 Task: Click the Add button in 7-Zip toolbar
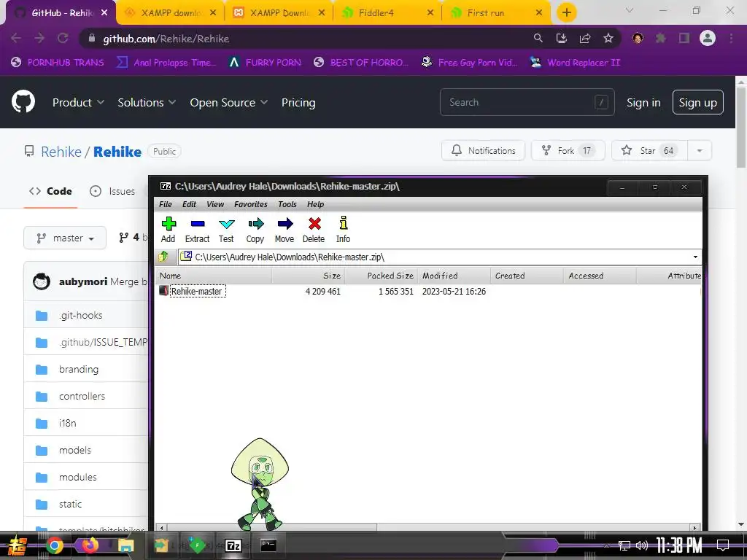coord(169,230)
